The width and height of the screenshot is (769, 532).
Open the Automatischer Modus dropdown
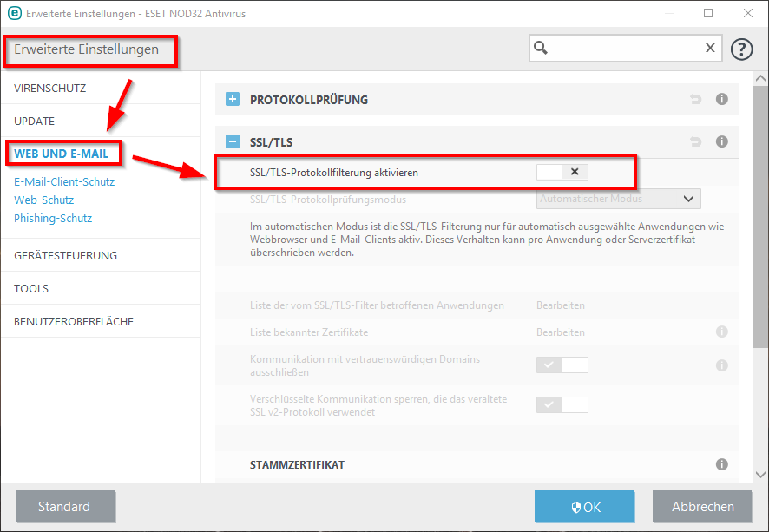pyautogui.click(x=619, y=199)
